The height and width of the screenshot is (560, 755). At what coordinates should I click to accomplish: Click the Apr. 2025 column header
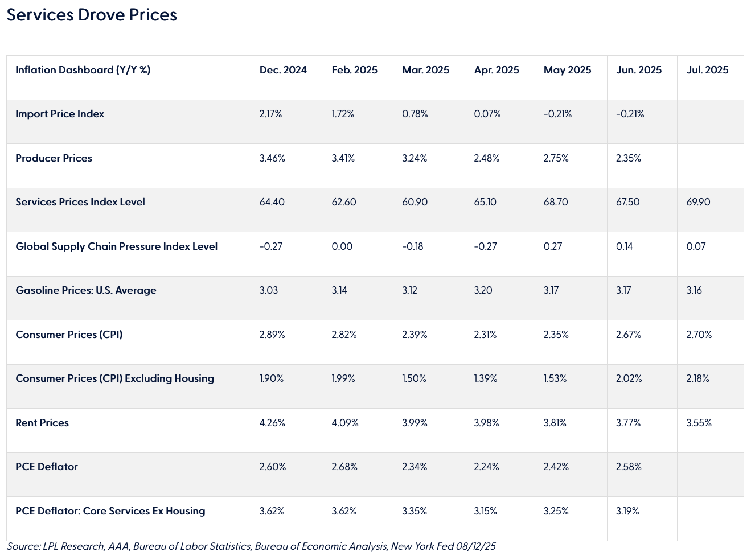coord(497,70)
